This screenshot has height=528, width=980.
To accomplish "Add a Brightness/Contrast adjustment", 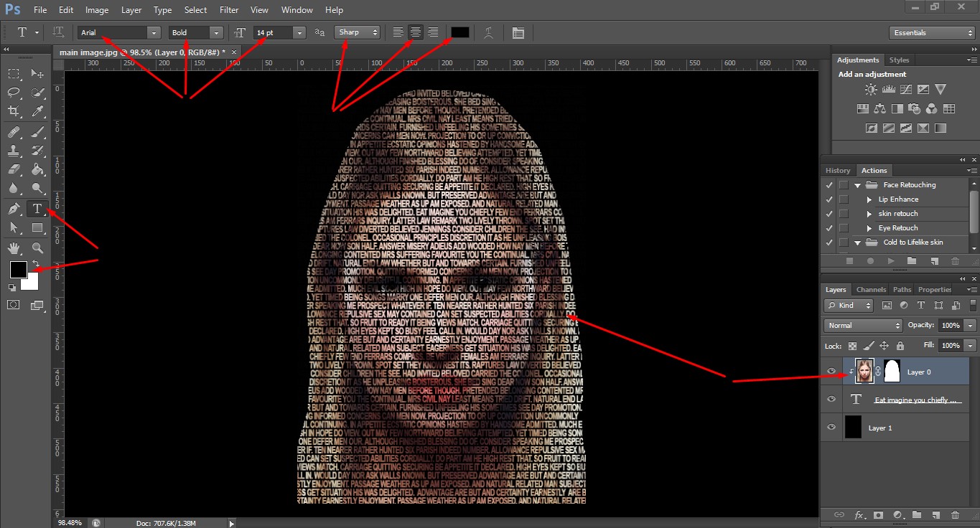I will pos(871,90).
